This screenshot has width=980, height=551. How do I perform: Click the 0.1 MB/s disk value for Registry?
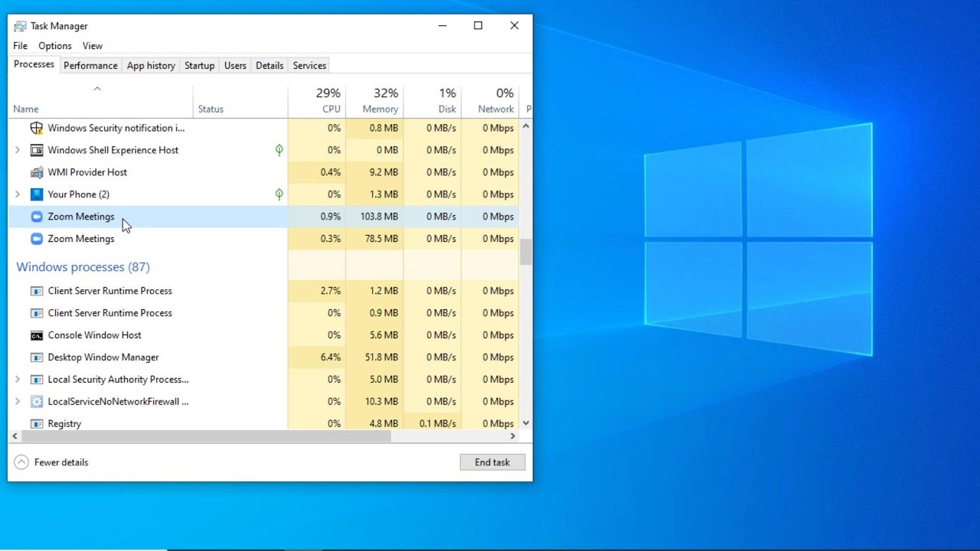point(438,423)
